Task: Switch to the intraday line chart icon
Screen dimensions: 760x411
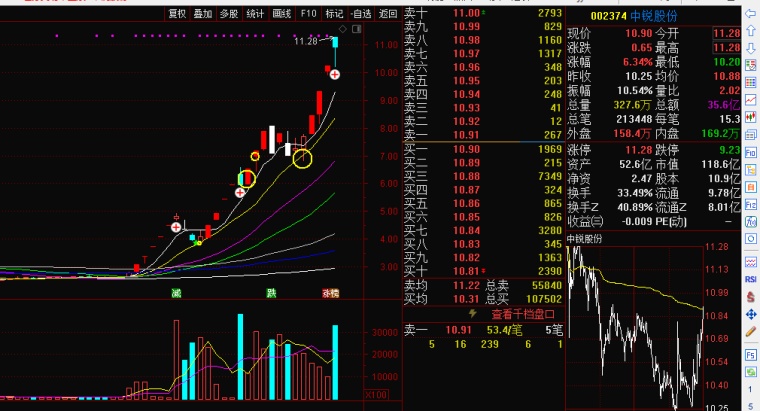Action: pos(750,100)
